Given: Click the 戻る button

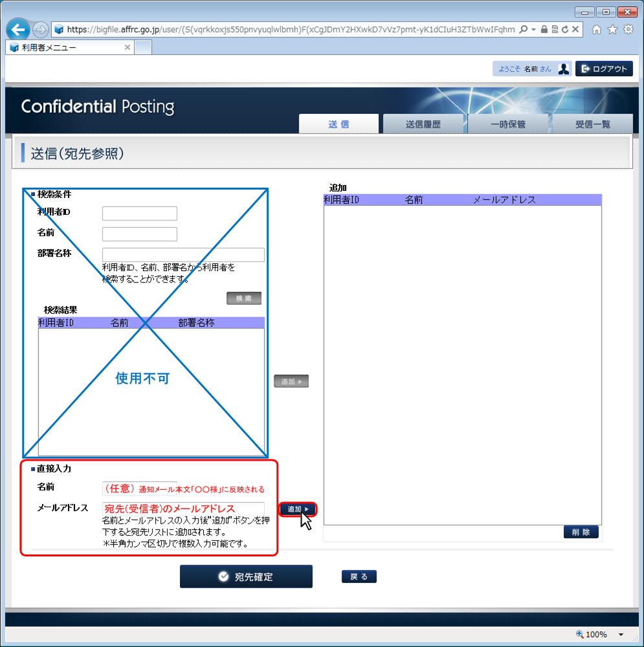Looking at the screenshot, I should click(x=359, y=576).
